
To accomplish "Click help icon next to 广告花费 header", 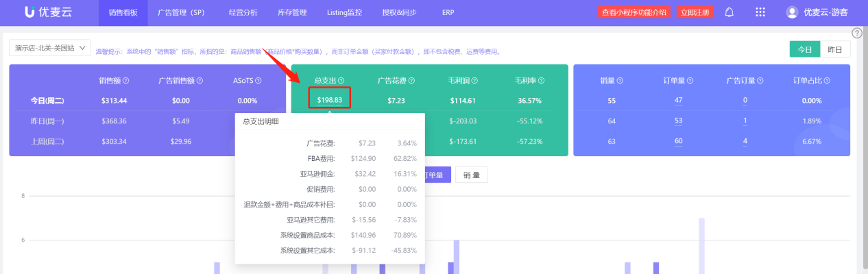I will click(x=412, y=81).
